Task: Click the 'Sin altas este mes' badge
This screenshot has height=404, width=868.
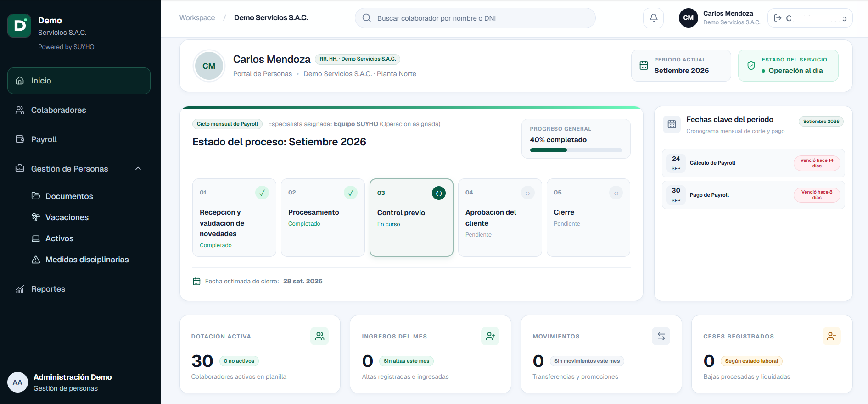Action: [407, 361]
